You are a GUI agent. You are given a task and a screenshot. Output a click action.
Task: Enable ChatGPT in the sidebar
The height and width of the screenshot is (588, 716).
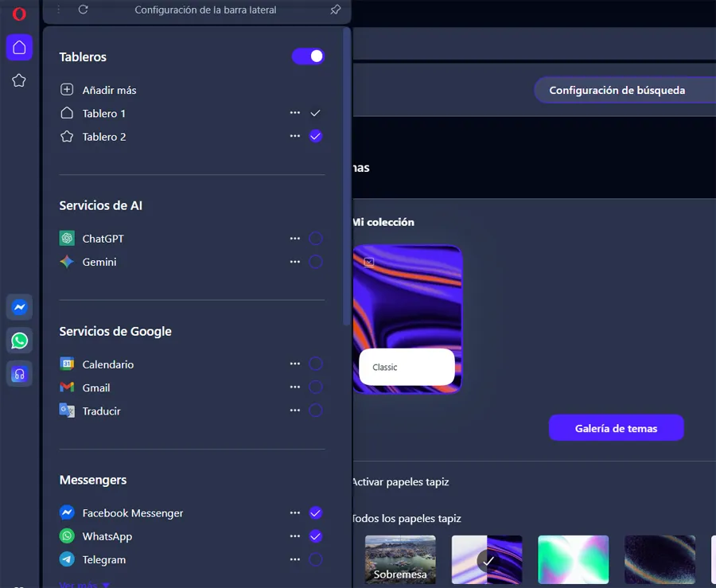coord(316,239)
